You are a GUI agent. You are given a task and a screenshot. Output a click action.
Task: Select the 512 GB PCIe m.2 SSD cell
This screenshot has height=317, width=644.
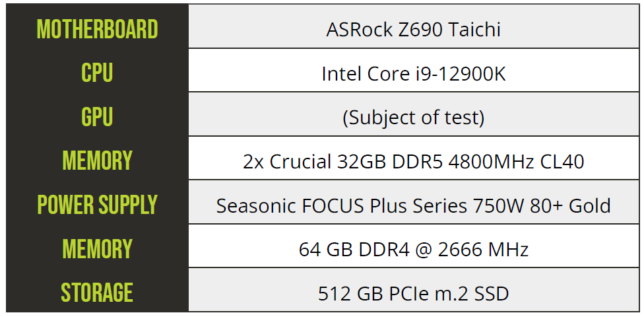pyautogui.click(x=414, y=289)
